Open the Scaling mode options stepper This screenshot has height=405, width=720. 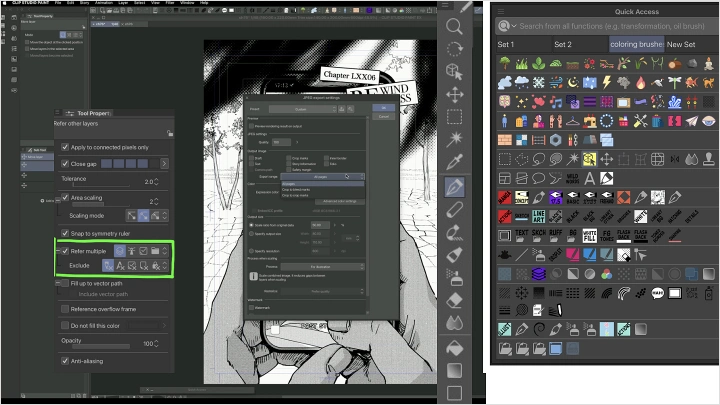pyautogui.click(x=165, y=215)
